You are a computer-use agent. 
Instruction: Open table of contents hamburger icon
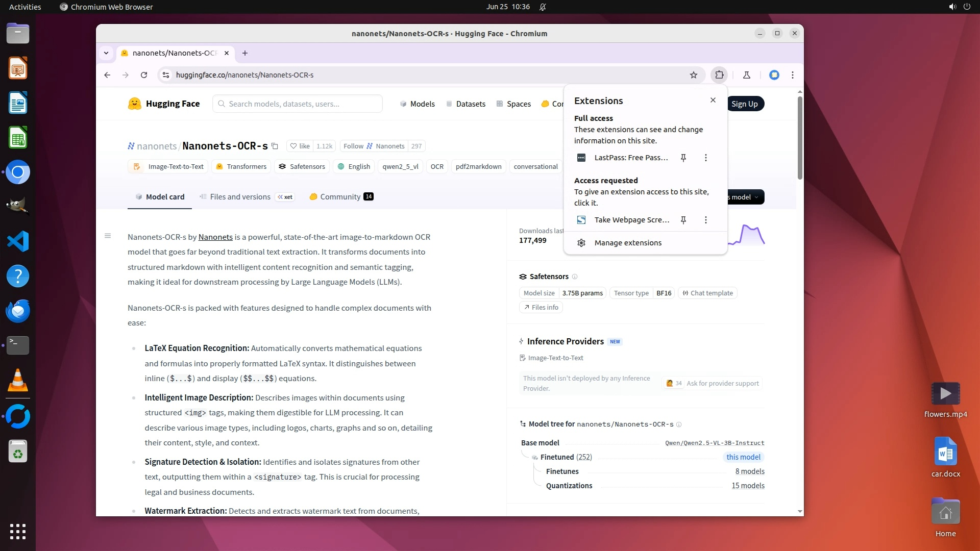coord(108,236)
